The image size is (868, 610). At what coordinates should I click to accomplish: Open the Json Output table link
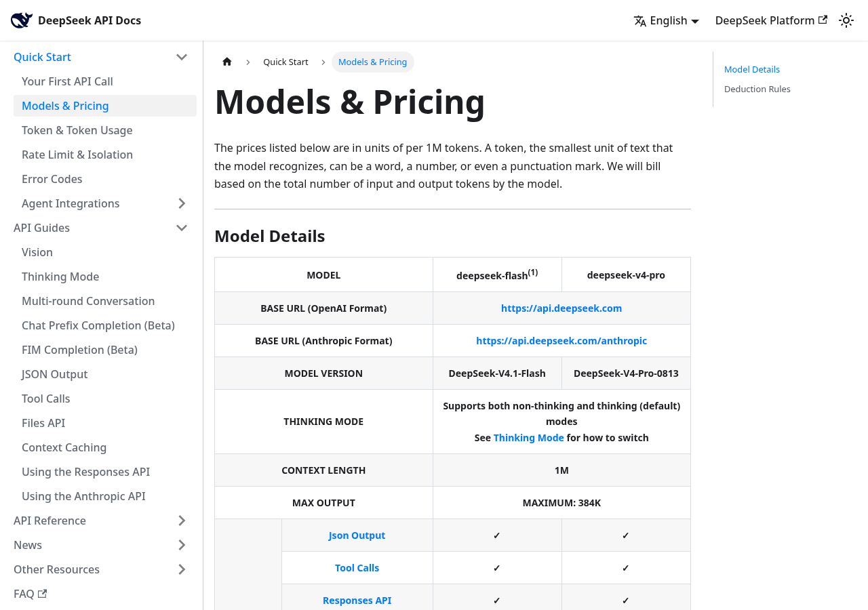pos(357,535)
